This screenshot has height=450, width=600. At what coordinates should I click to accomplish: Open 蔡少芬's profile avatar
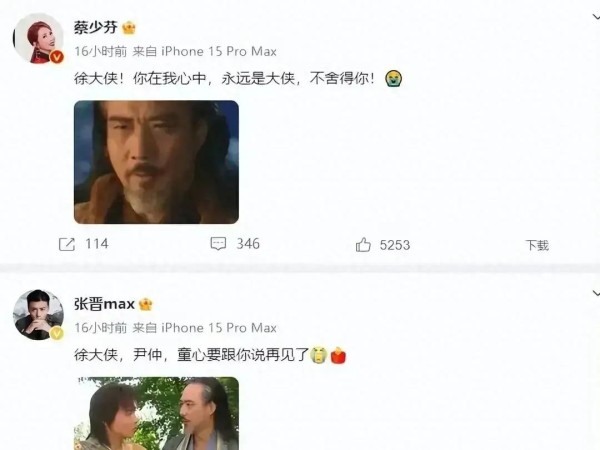click(x=38, y=38)
